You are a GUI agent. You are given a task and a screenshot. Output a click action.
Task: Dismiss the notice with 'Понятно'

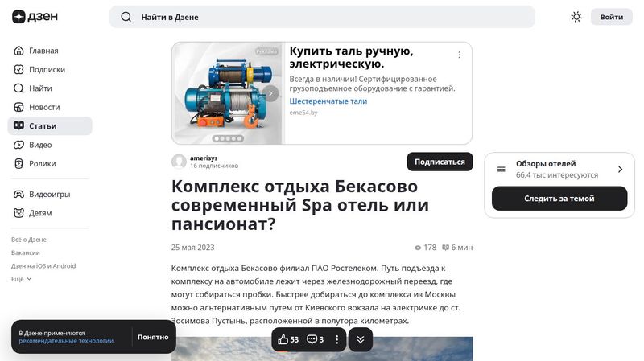[153, 337]
